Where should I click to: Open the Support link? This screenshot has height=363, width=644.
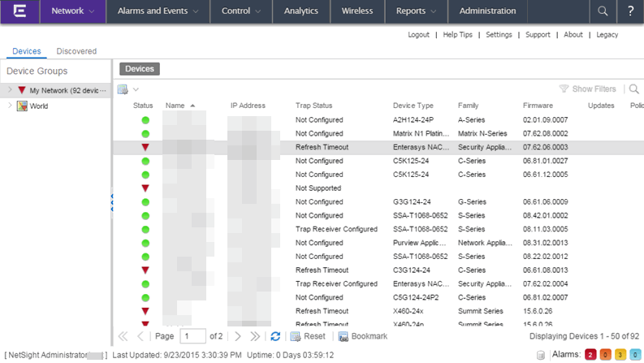coord(538,35)
